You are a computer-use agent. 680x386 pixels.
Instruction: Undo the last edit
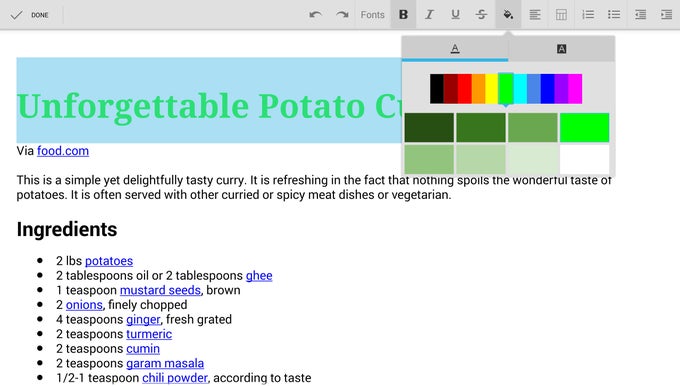[x=315, y=15]
